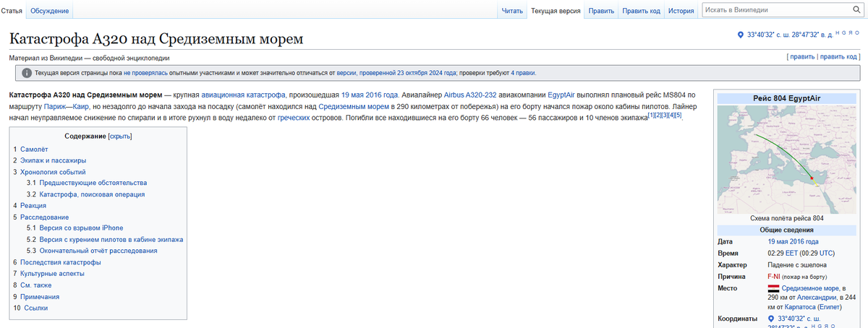This screenshot has width=868, height=328.
Task: Click the coordinates globe icon near the title
Action: point(740,35)
